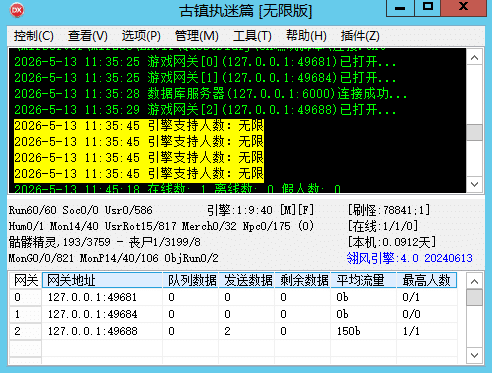The image size is (492, 373).
Task: Click the 引擎:1:9:40 uptime text
Action: coord(240,210)
